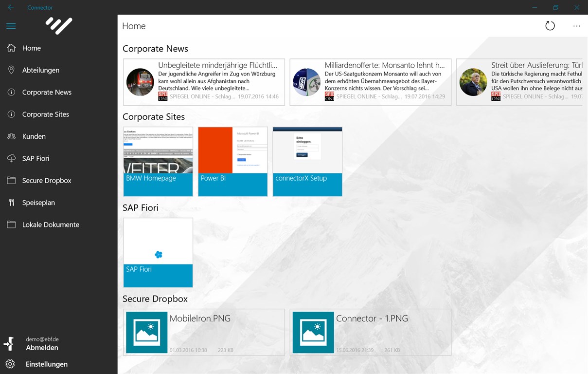The image size is (588, 374).
Task: Refresh the Home page content
Action: point(550,26)
